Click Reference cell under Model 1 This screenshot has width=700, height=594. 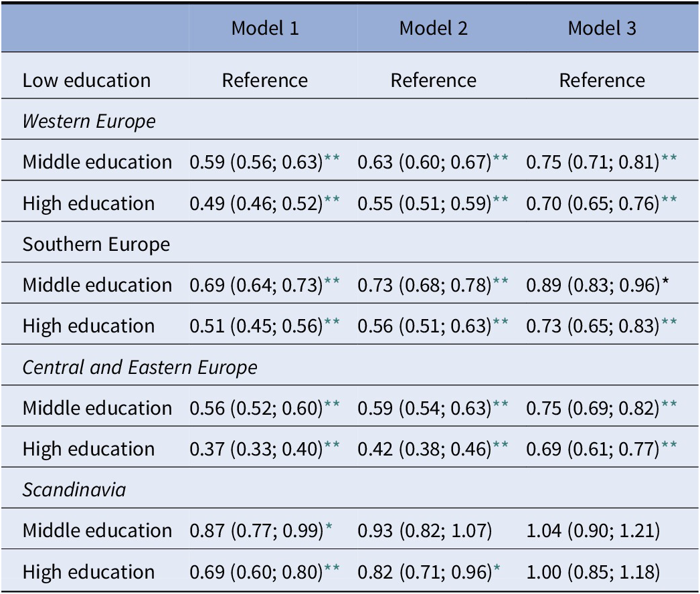click(x=265, y=81)
